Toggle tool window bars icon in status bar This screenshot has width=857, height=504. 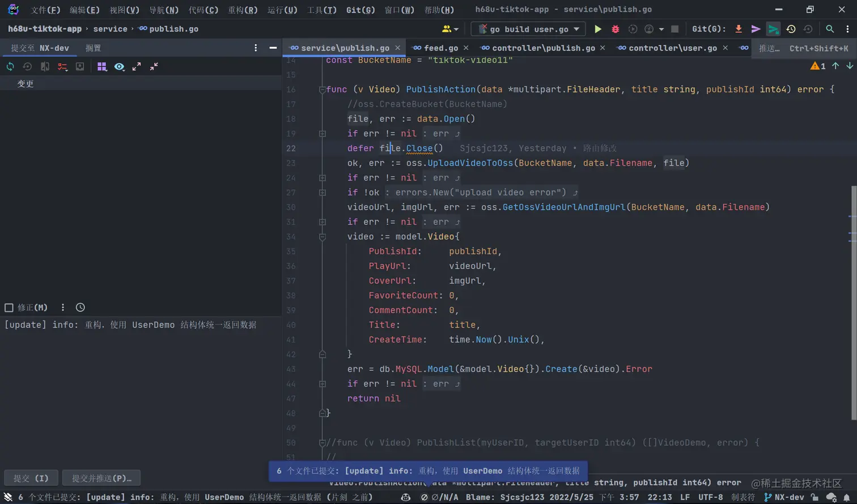[8, 497]
